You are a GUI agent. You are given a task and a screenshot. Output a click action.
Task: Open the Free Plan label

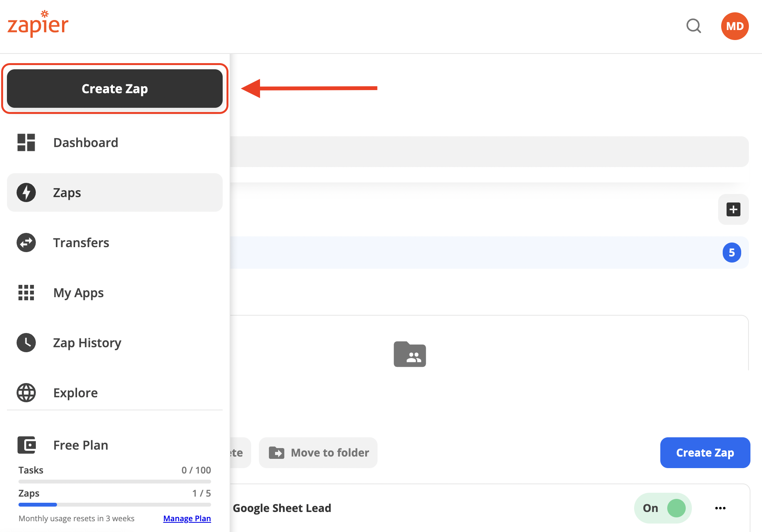point(81,445)
